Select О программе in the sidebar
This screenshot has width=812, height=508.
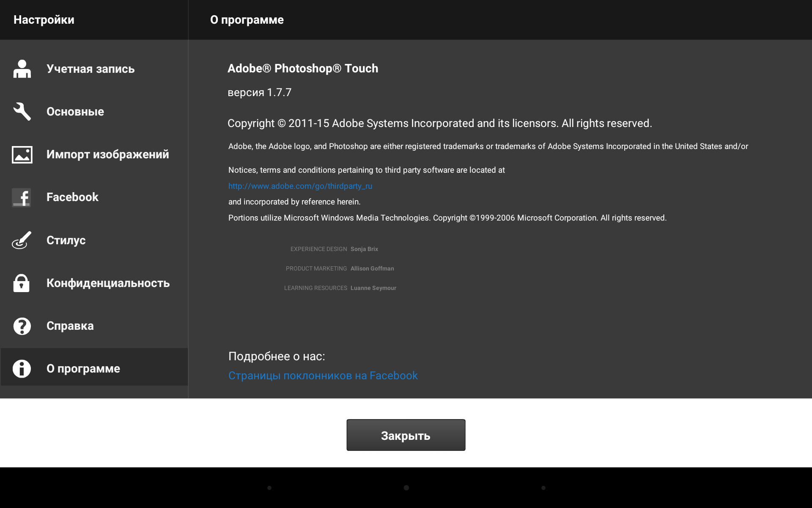point(94,367)
